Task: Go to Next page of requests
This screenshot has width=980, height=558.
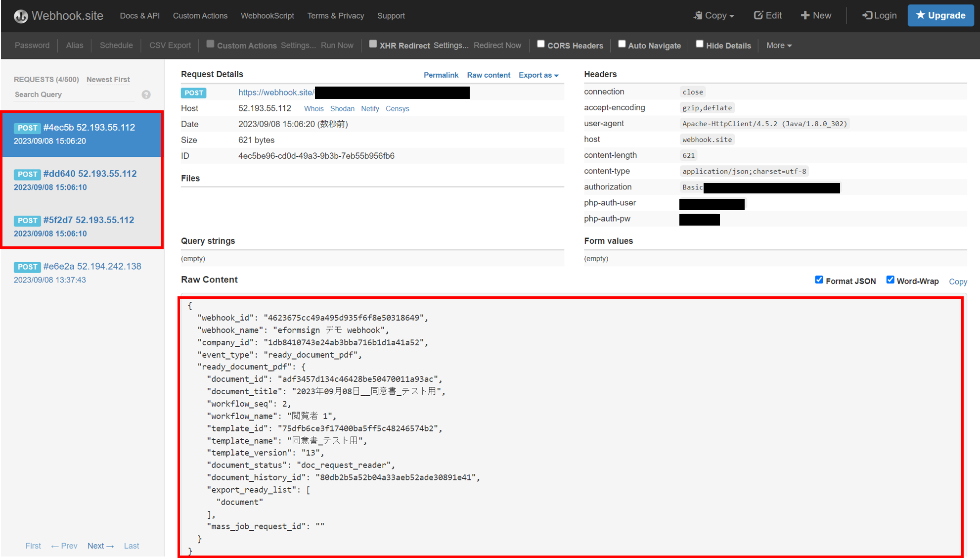Action: pos(101,546)
